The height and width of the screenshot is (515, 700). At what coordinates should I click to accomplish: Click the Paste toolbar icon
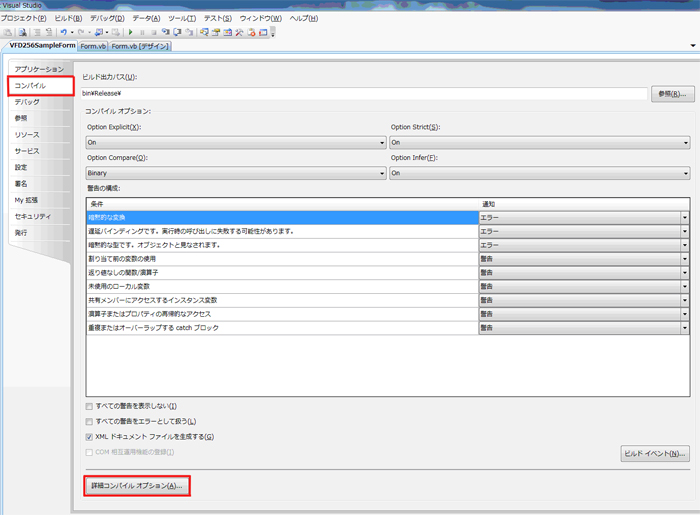pyautogui.click(x=8, y=33)
